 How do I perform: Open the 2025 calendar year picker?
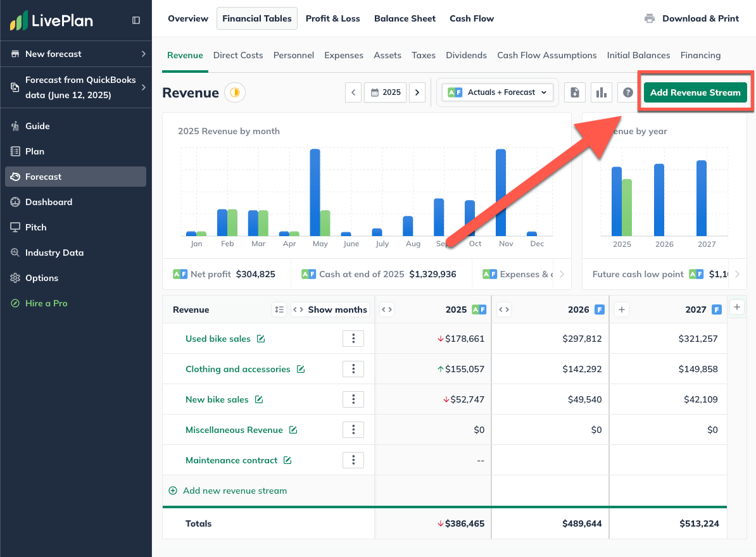coord(386,92)
